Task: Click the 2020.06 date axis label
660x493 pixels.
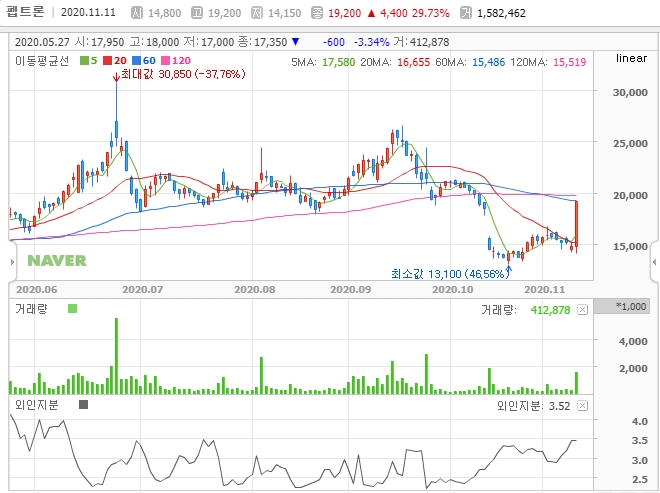Action: pyautogui.click(x=37, y=290)
